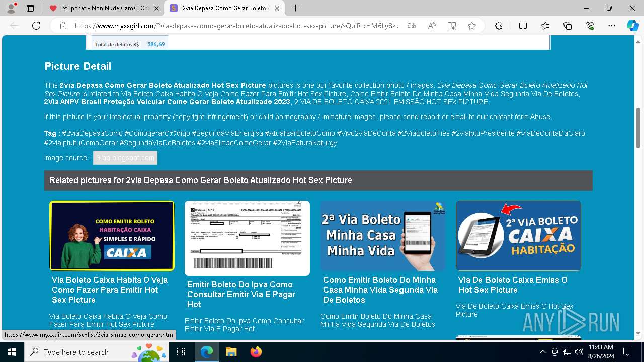Open the tab actions menu icon
The width and height of the screenshot is (644, 362).
click(x=30, y=8)
